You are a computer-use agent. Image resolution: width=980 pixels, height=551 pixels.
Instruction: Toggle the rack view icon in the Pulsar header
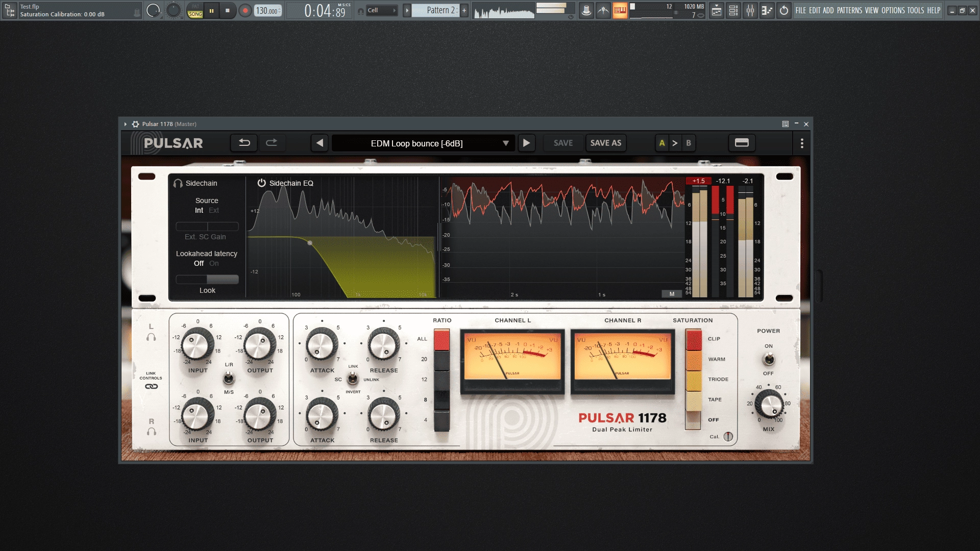742,143
